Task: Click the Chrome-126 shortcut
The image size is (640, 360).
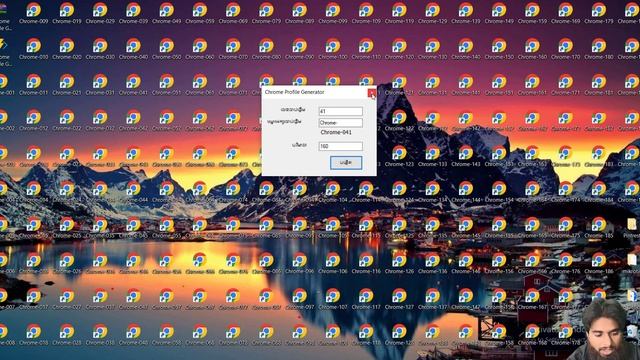Action: point(400,263)
